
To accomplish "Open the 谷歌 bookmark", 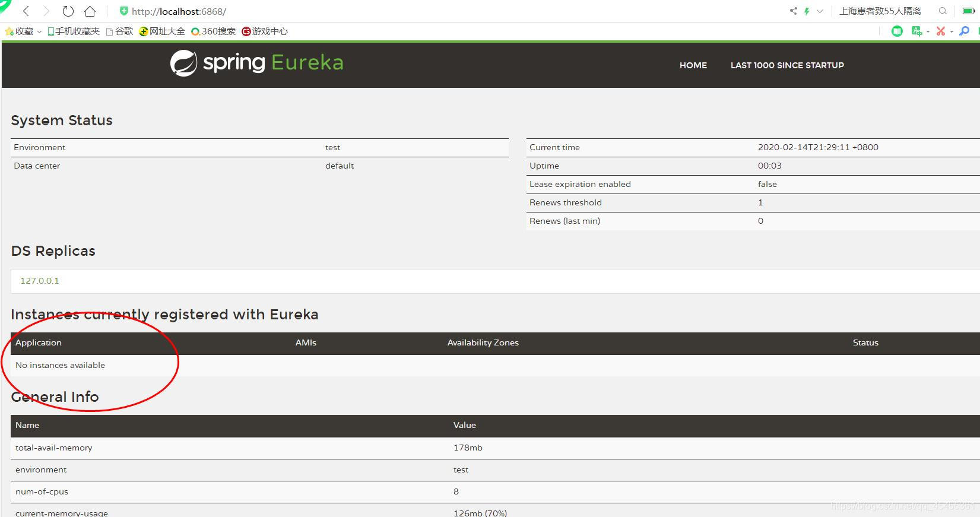I will point(119,31).
